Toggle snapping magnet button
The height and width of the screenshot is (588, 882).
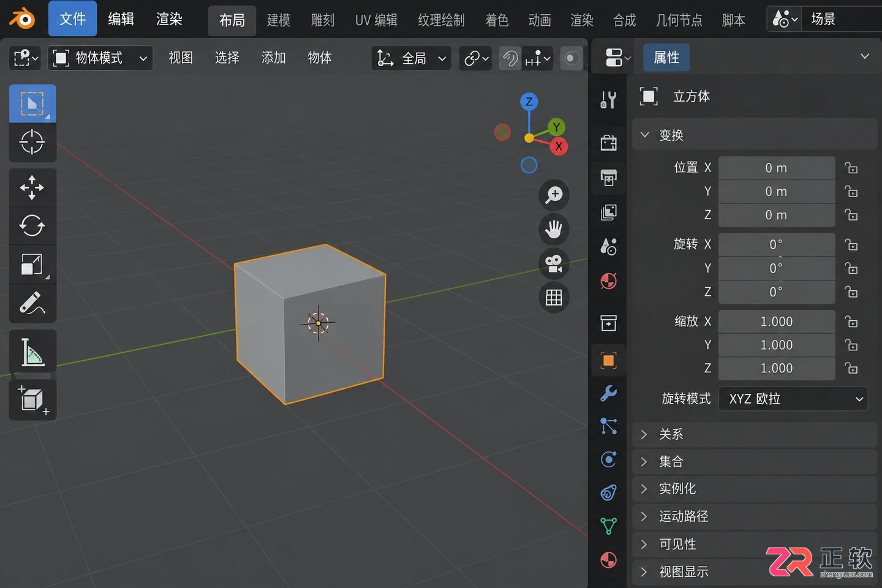pyautogui.click(x=510, y=58)
